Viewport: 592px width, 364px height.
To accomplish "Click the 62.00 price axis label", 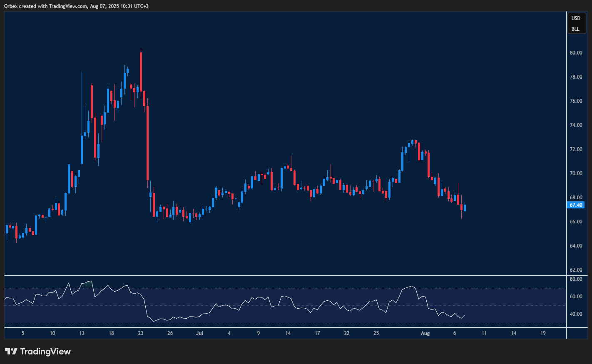I will (576, 270).
